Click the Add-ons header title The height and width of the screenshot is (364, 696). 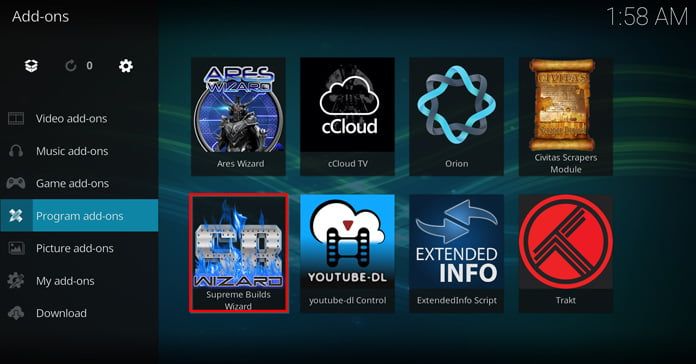coord(40,16)
